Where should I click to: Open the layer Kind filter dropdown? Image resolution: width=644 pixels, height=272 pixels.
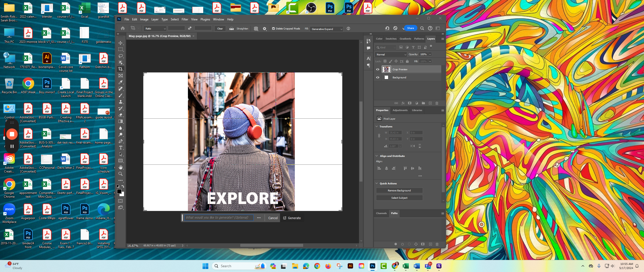tap(386, 47)
